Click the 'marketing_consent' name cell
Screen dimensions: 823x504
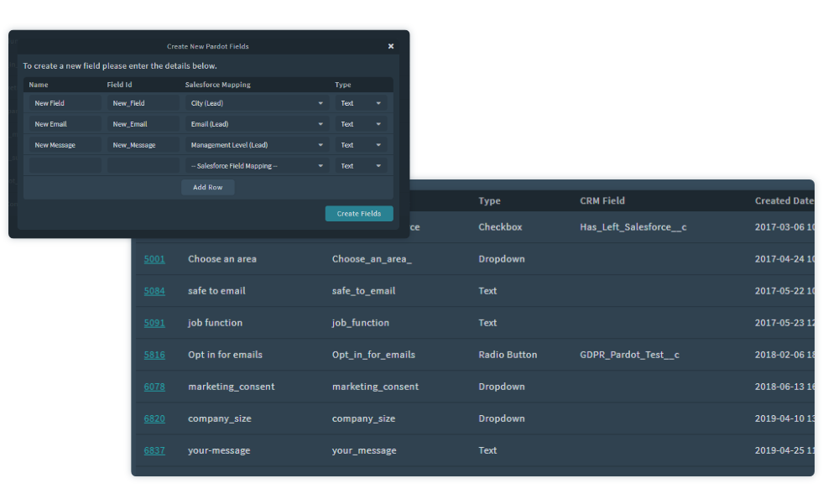pos(231,387)
